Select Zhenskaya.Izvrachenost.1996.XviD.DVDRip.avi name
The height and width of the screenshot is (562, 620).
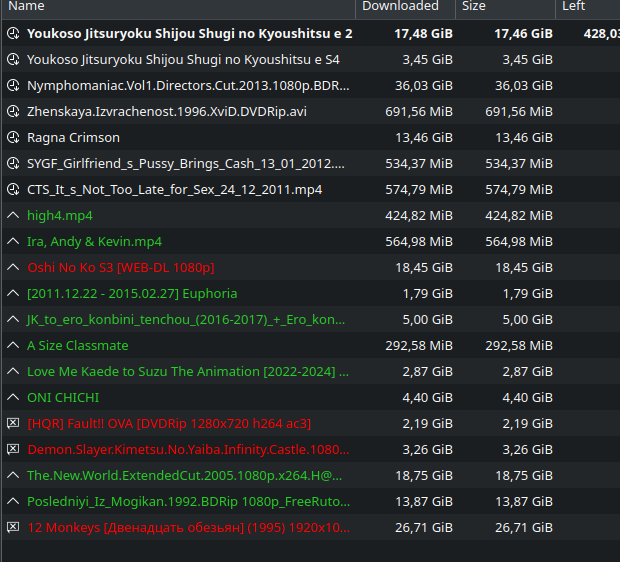(166, 112)
